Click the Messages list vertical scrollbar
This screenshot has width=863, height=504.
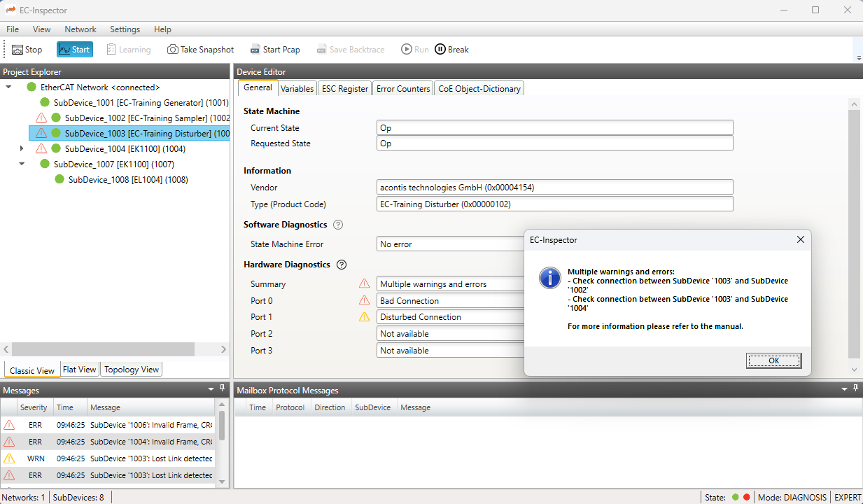(222, 425)
